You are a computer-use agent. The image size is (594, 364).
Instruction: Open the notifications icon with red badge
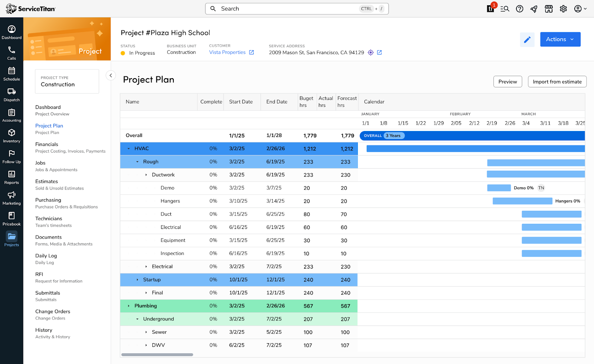pyautogui.click(x=491, y=8)
